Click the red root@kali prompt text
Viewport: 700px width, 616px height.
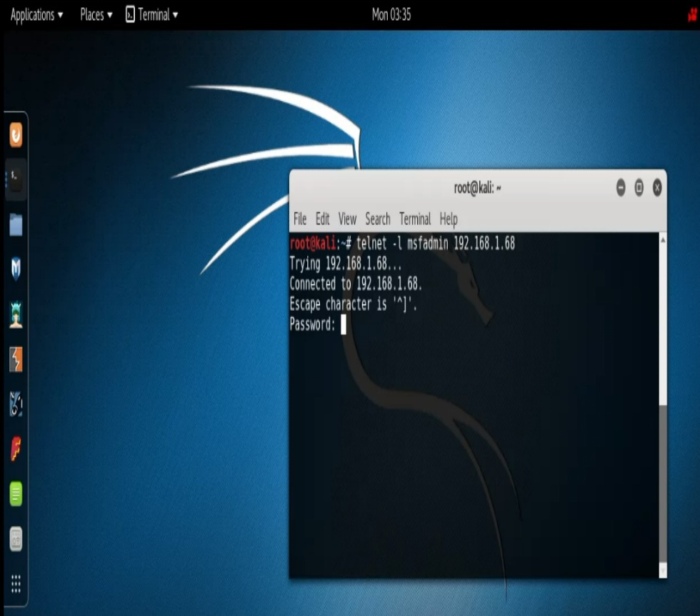pos(313,244)
